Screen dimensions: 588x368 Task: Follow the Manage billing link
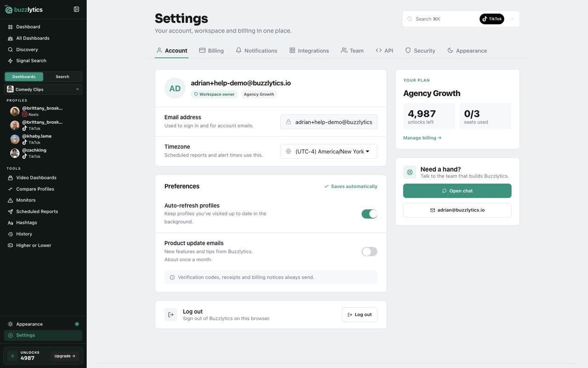pyautogui.click(x=422, y=138)
